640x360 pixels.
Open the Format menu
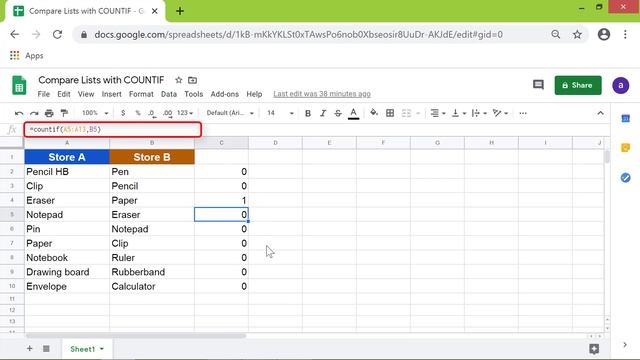tap(141, 94)
